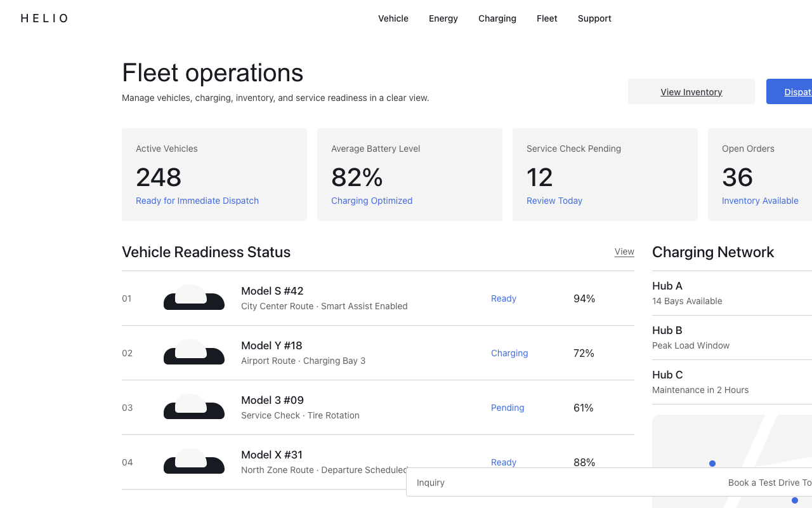This screenshot has height=508, width=812.
Task: Open the Inventory Available link
Action: click(x=760, y=201)
